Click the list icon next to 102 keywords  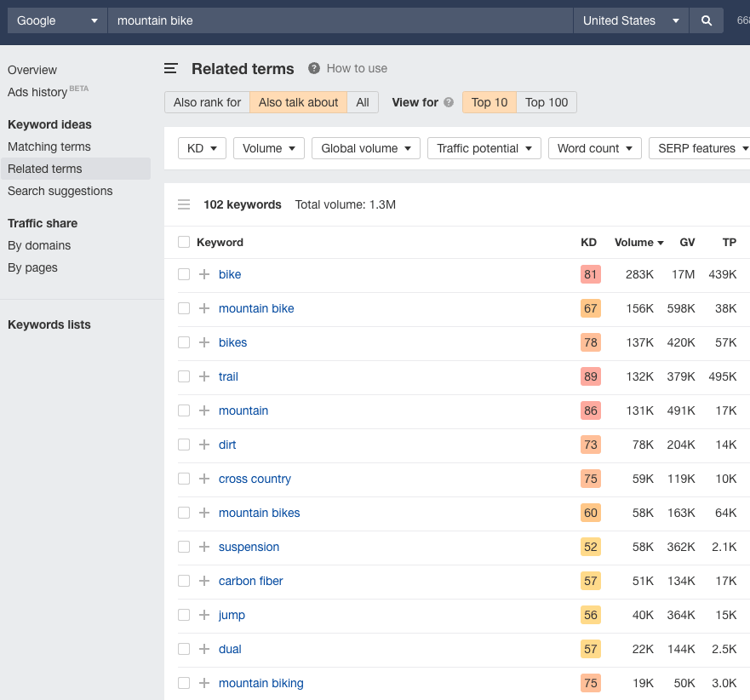pos(184,204)
